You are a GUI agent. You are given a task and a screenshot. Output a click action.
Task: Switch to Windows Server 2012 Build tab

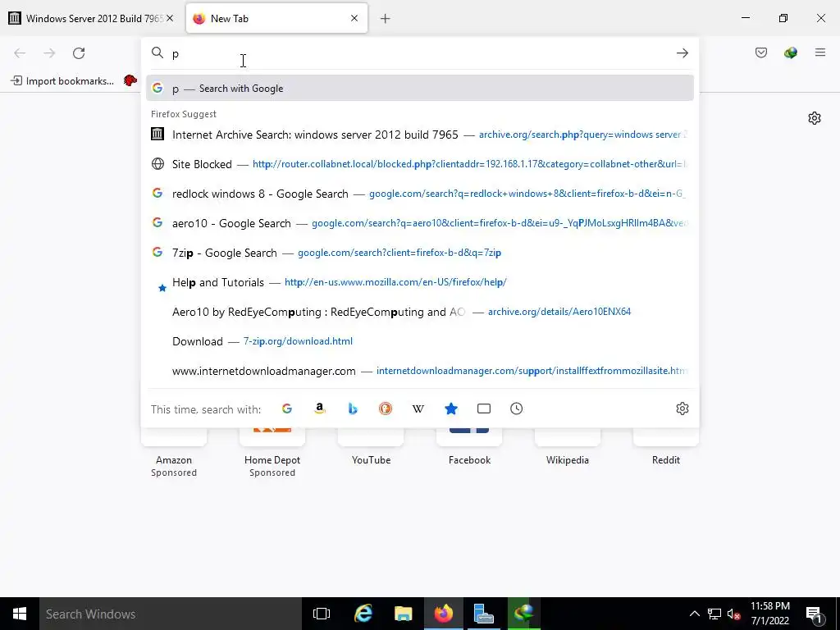click(91, 18)
